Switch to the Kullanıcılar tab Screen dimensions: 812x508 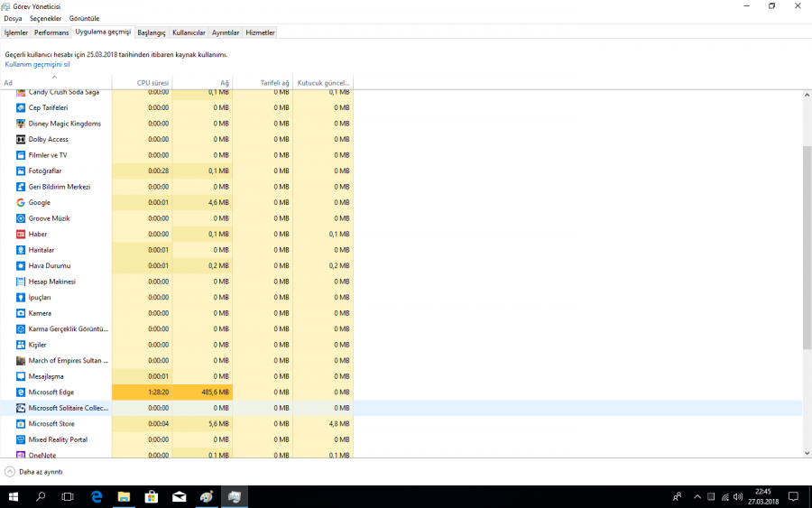tap(189, 32)
